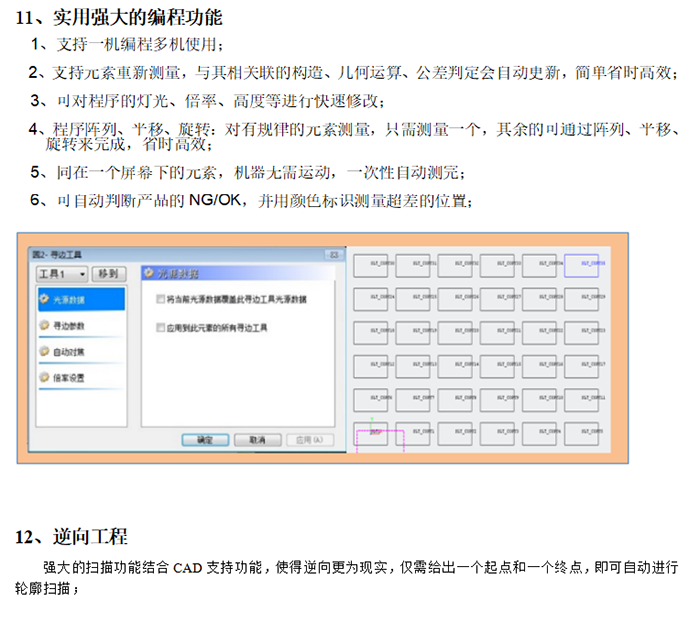Select the blue highlighted rectangle in top-right grid
The height and width of the screenshot is (622, 700).
pos(581,265)
